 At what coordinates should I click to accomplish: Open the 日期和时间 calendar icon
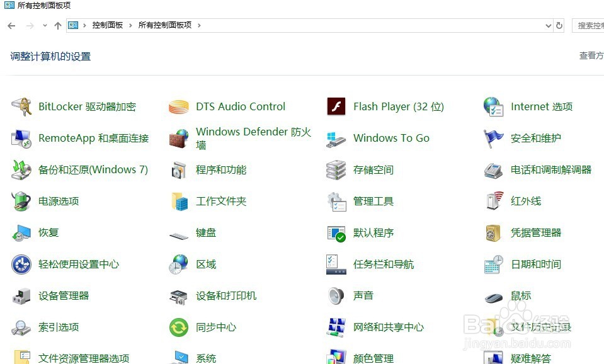coord(493,264)
